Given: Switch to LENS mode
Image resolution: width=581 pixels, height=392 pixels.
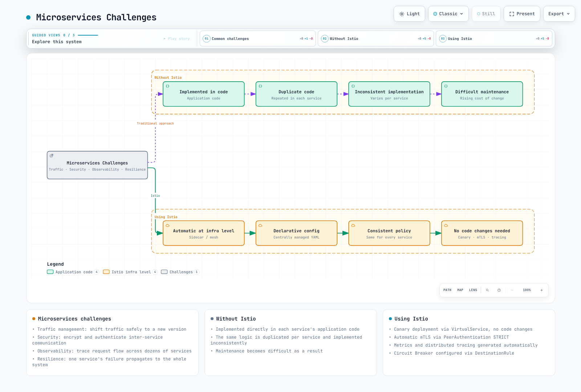Looking at the screenshot, I should click(x=473, y=290).
